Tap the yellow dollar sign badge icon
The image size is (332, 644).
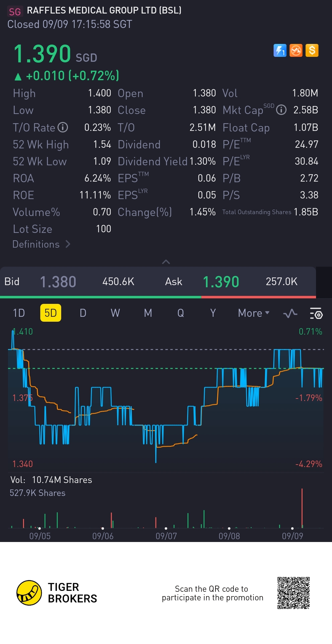[312, 50]
